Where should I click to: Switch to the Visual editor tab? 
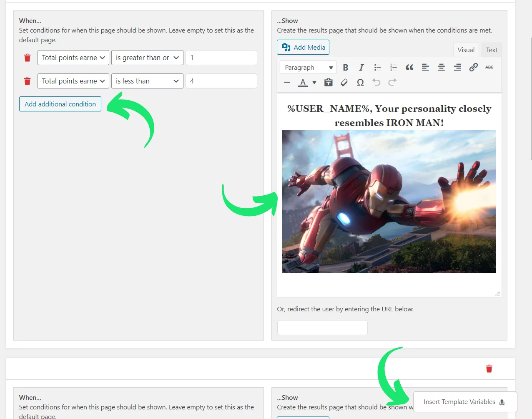(x=466, y=50)
